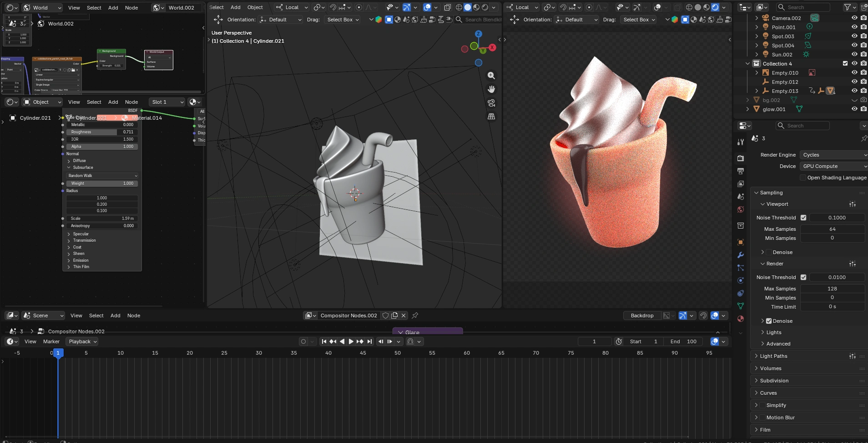Open the Output properties tab
The width and height of the screenshot is (868, 443).
(741, 171)
